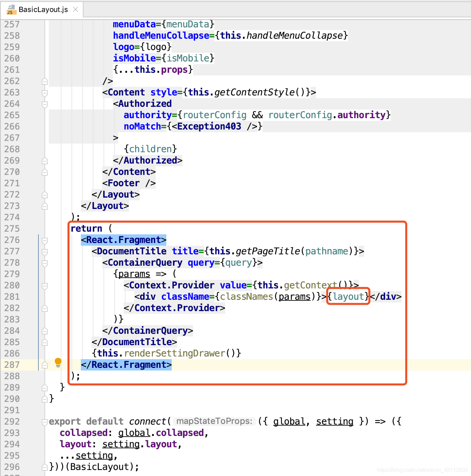Collapse Context.Provider fold on line 280
The width and height of the screenshot is (471, 476).
point(45,285)
